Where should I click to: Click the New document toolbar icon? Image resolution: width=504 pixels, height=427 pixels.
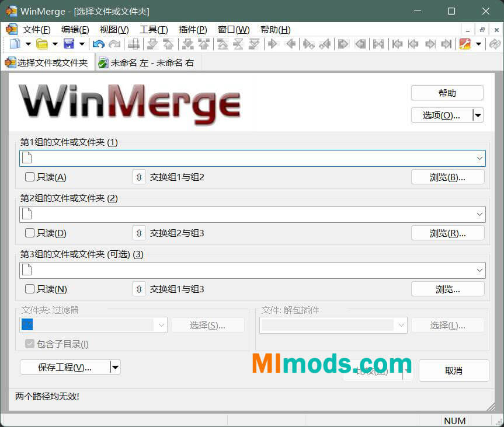tap(15, 44)
